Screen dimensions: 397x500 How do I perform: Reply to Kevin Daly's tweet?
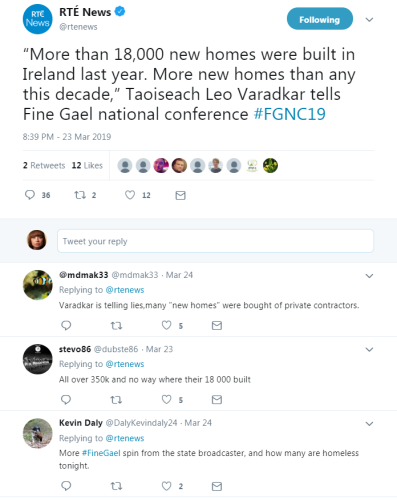tap(66, 486)
